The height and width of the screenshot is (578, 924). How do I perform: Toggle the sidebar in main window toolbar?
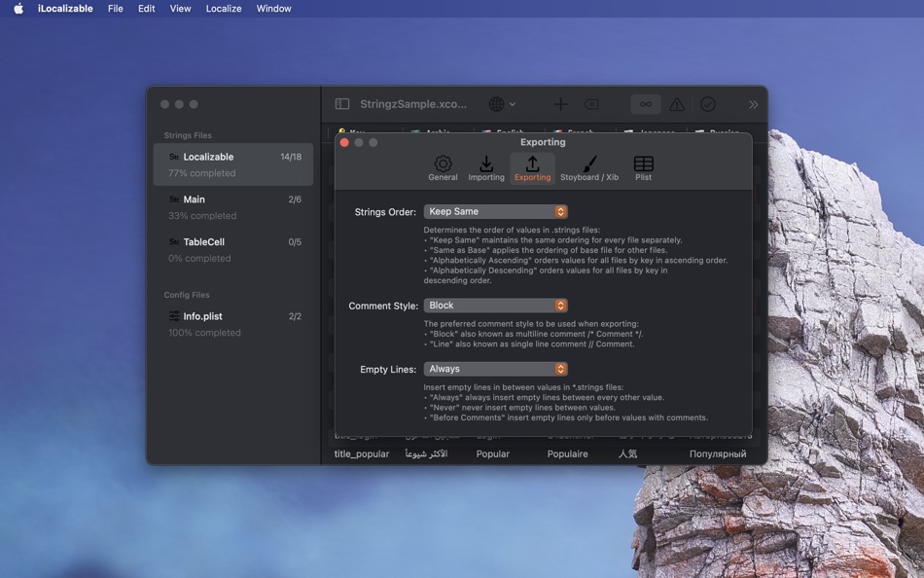click(342, 104)
